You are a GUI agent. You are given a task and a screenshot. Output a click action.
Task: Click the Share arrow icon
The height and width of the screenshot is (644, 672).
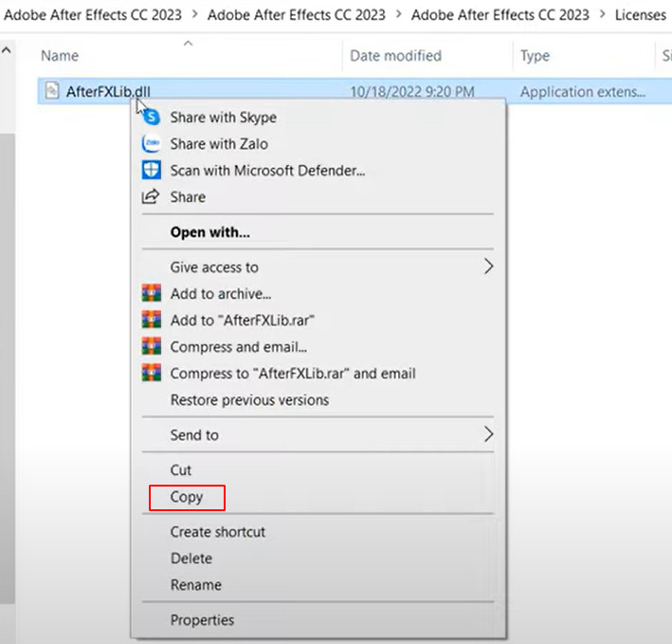click(150, 197)
